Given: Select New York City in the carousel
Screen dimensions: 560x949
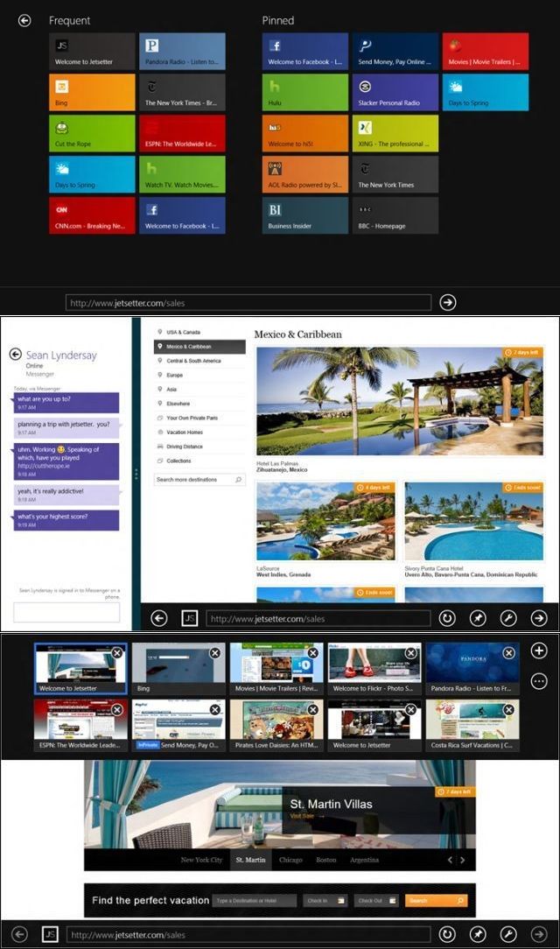Looking at the screenshot, I should pos(201,860).
